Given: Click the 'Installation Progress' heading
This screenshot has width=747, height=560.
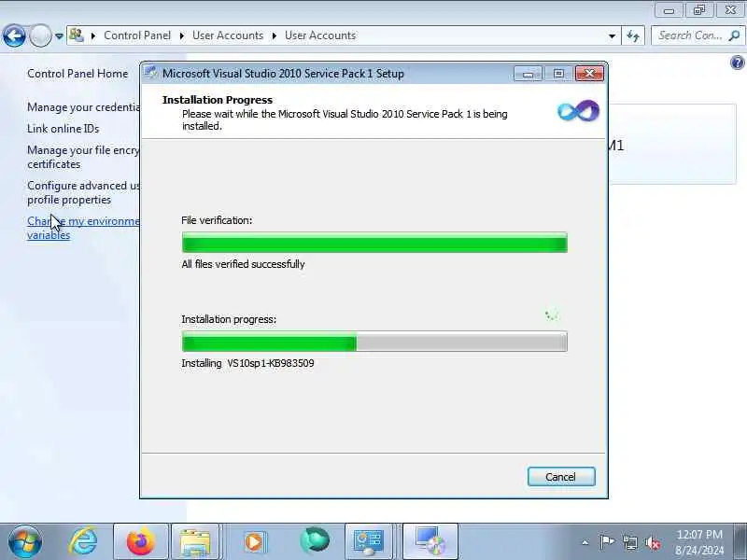Looking at the screenshot, I should (218, 100).
